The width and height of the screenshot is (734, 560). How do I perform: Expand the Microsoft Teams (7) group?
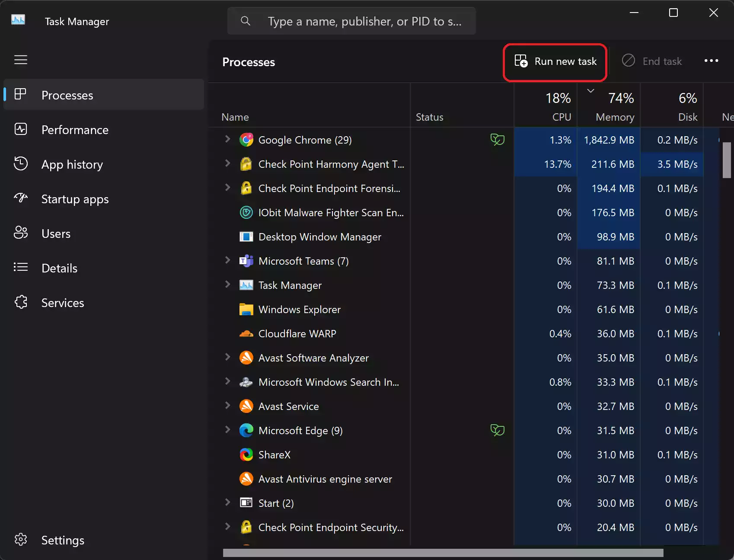coord(228,260)
